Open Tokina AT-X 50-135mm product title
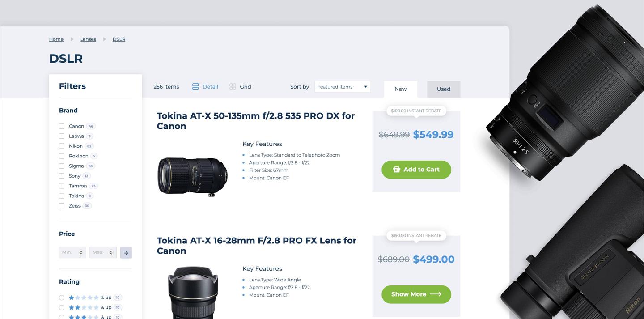 [x=256, y=121]
